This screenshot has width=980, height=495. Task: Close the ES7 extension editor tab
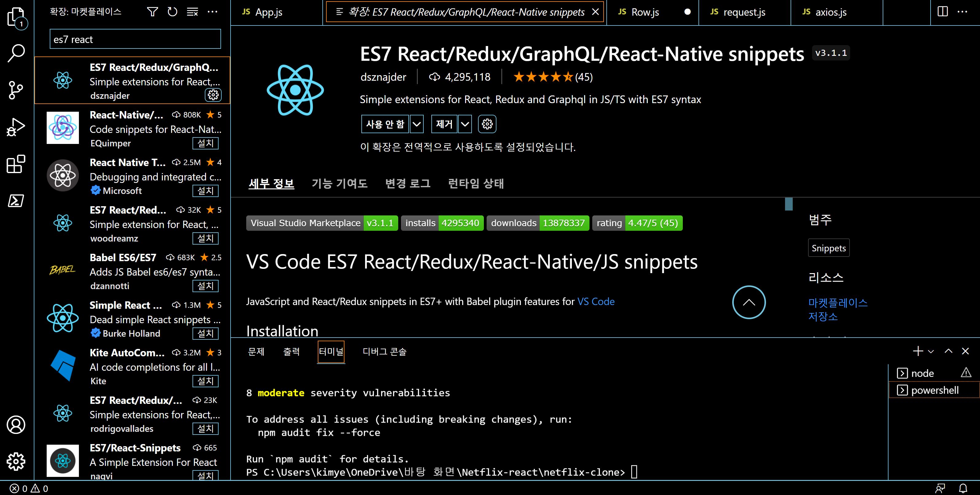click(595, 12)
